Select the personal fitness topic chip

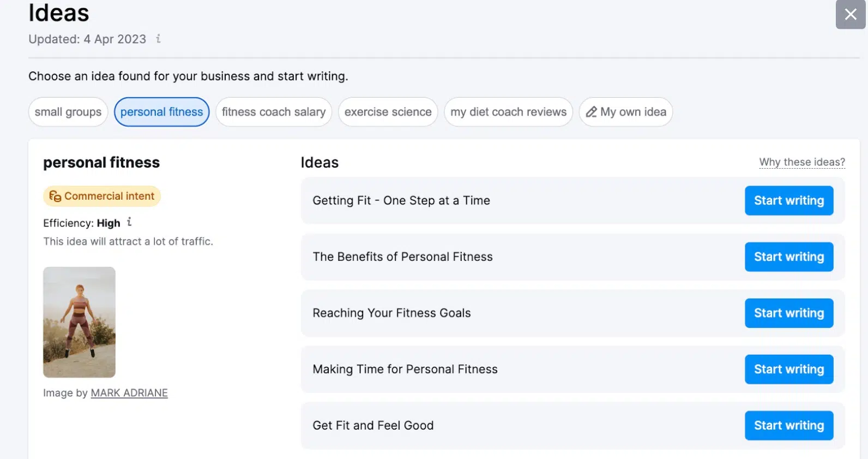coord(161,112)
